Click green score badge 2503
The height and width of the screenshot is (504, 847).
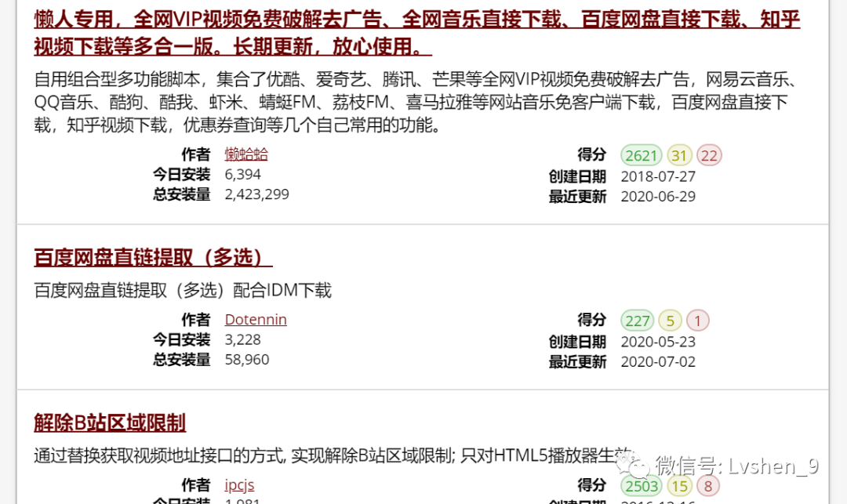(642, 486)
